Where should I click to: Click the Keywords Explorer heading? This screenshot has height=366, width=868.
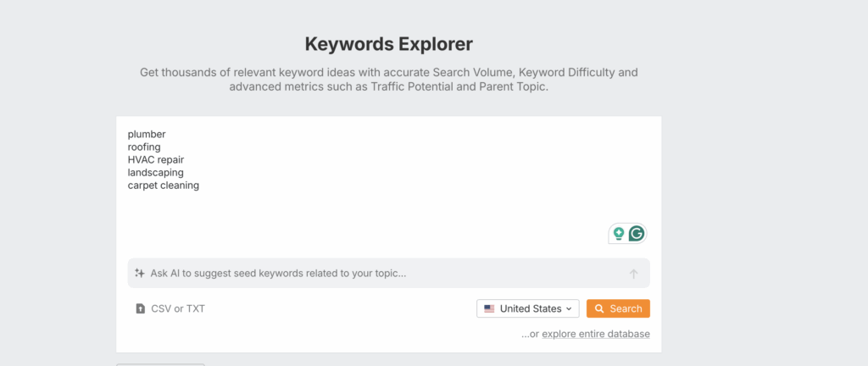pyautogui.click(x=389, y=43)
